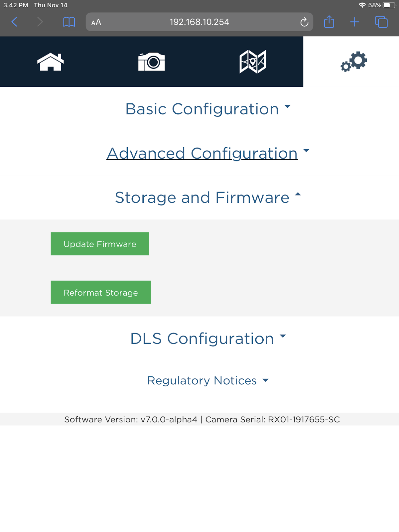The image size is (399, 532).
Task: Click the Update Firmware button
Action: [100, 244]
